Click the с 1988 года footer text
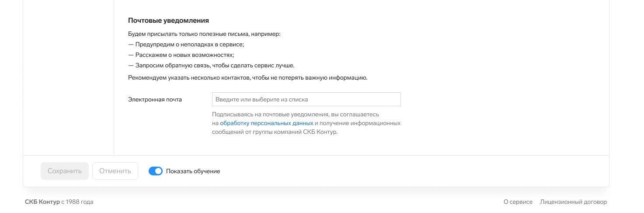 (77, 202)
